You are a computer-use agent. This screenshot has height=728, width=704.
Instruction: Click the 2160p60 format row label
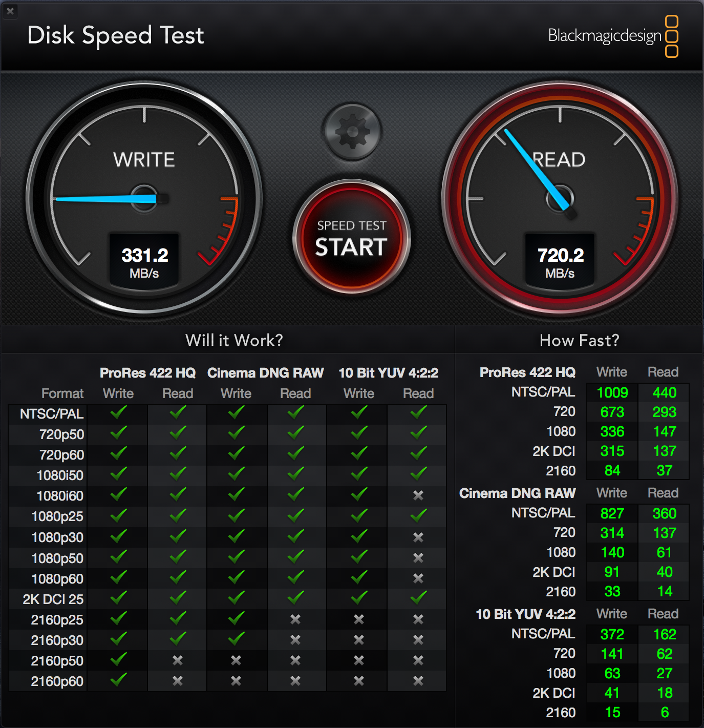point(57,681)
